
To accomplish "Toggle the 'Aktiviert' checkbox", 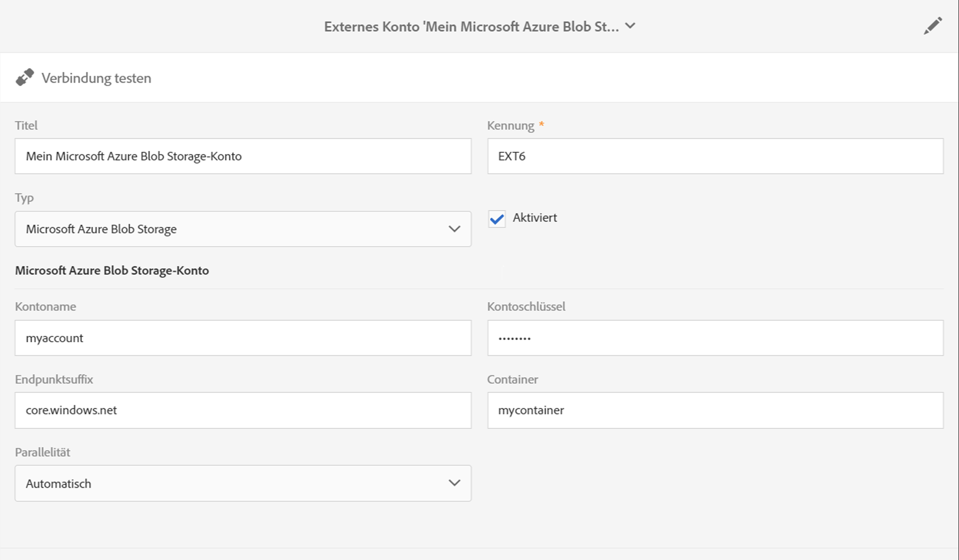I will pos(496,218).
